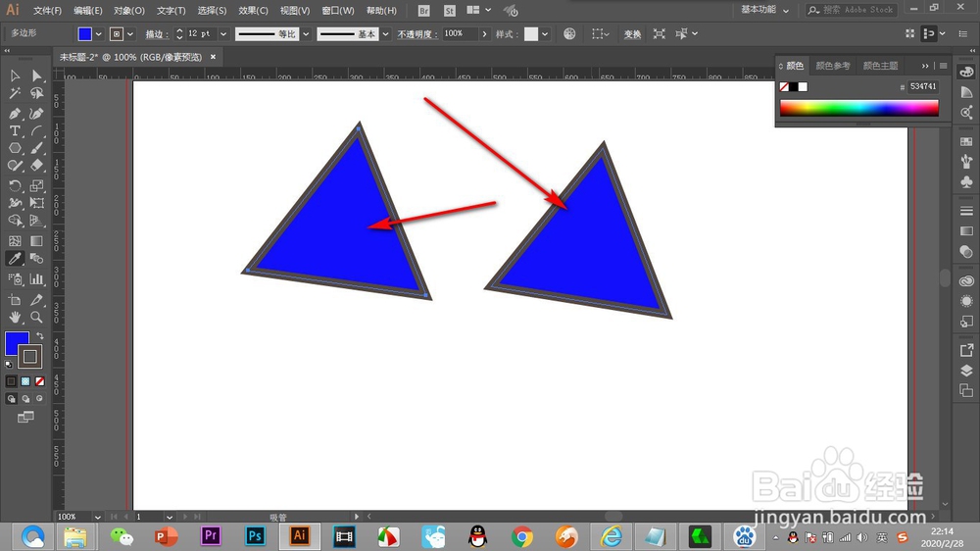
Task: Open the 等比 width profile dropdown
Action: (306, 33)
